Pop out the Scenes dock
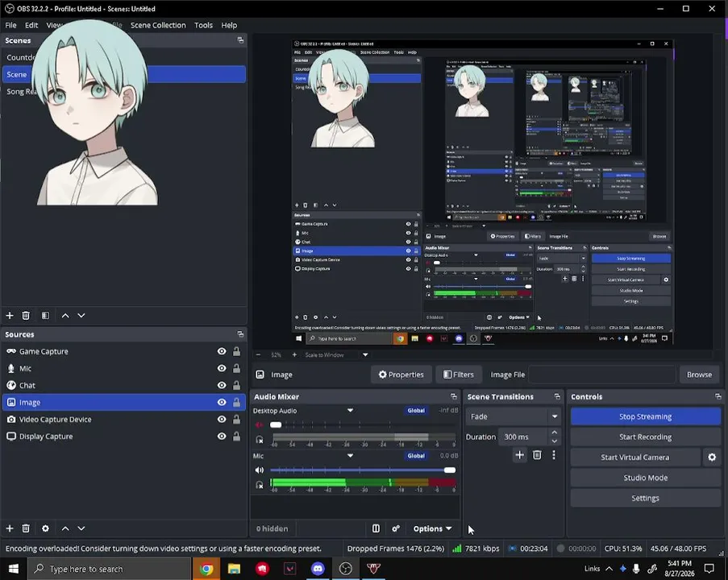Screen dimensions: 728x580 click(x=240, y=40)
